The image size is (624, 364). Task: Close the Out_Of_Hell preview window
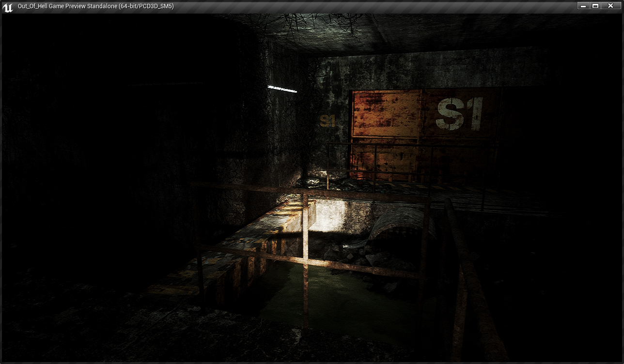611,6
